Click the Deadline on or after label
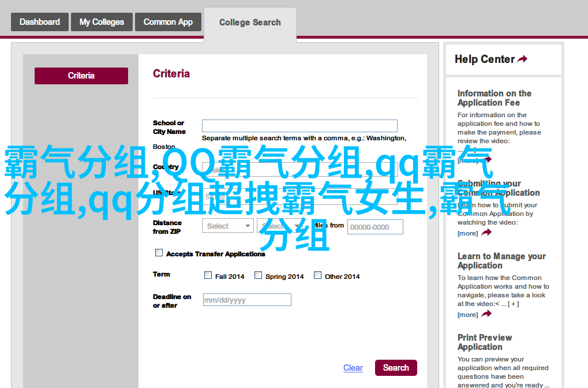Viewport: 588px width, 388px height. click(172, 301)
